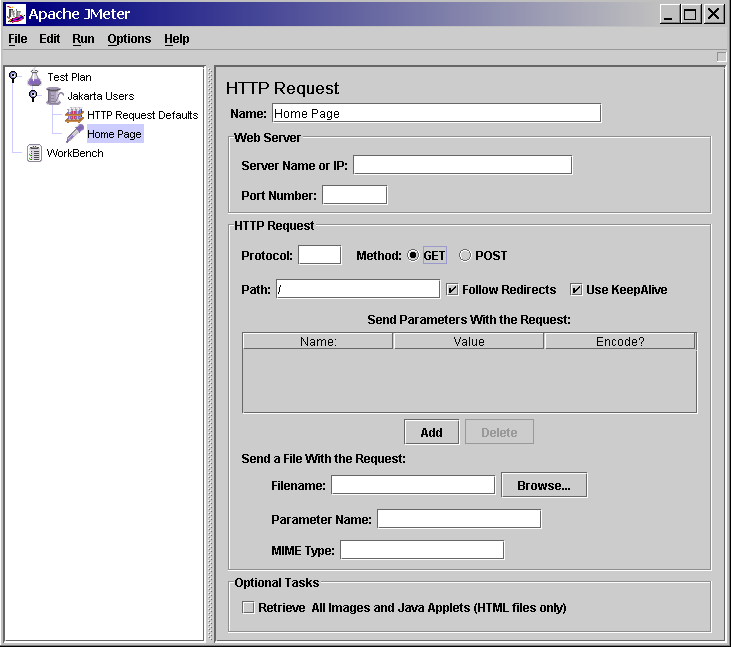Click the Name field containing Home Page
Image resolution: width=731 pixels, height=647 pixels.
pos(437,113)
